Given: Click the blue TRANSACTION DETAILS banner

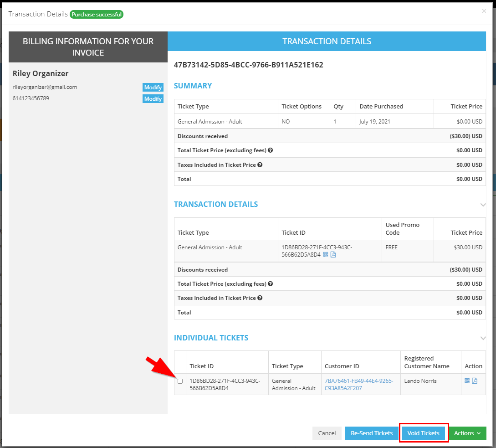Looking at the screenshot, I should (x=327, y=41).
